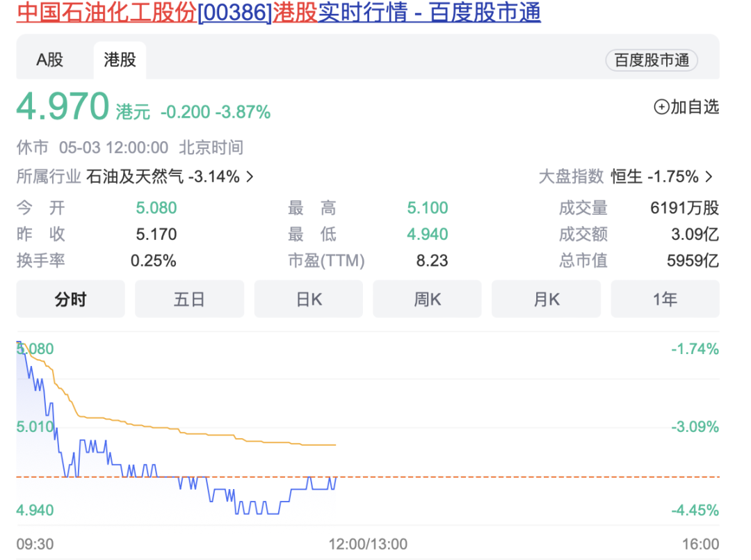Viewport: 751px width, 560px height.
Task: Select the 分时 chart tab
Action: click(70, 299)
